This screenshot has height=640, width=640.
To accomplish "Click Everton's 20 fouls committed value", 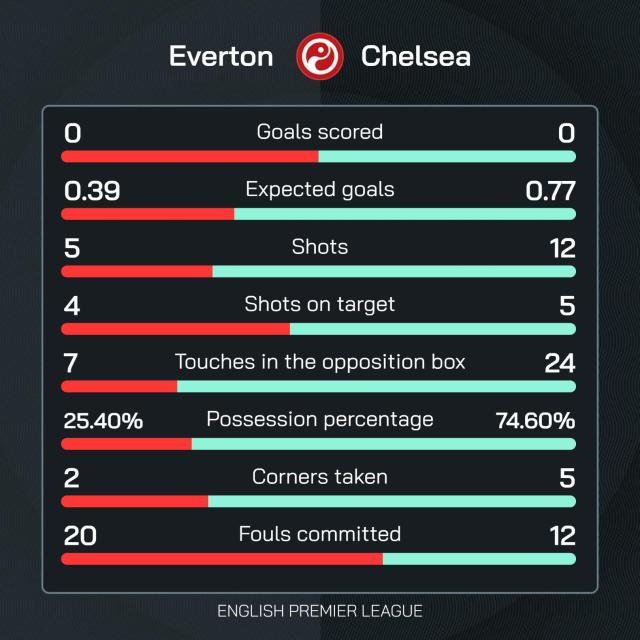I will click(80, 536).
